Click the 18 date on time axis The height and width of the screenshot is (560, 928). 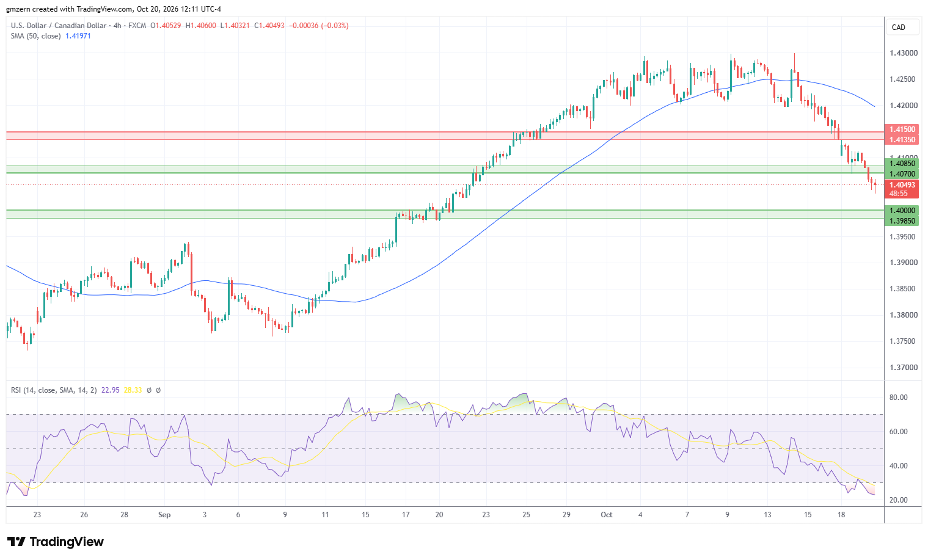pyautogui.click(x=841, y=515)
